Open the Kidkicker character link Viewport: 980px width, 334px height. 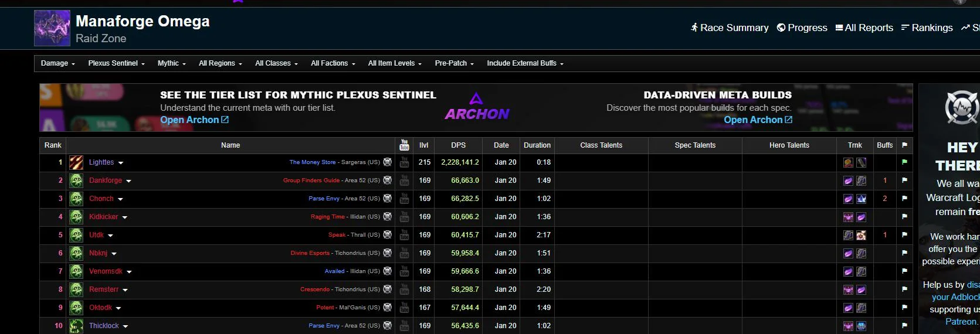coord(104,217)
